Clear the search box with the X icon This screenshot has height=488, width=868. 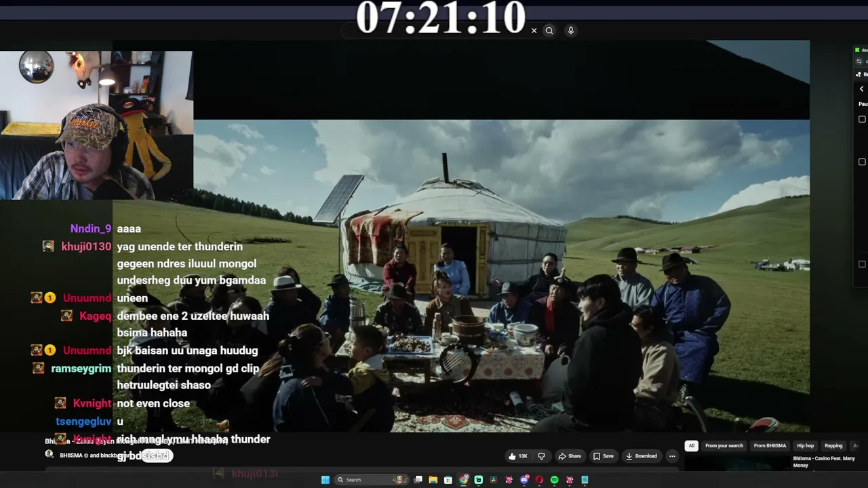coord(534,30)
